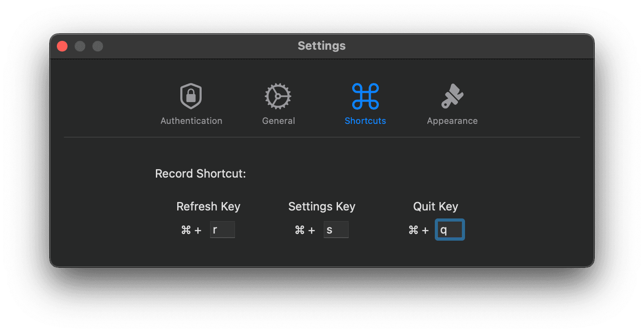Focus the Settings Key field containing s

point(336,230)
